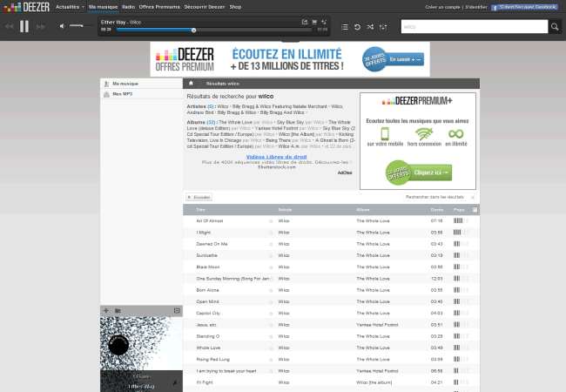Collapse the now-playing panel icon

pos(177,310)
